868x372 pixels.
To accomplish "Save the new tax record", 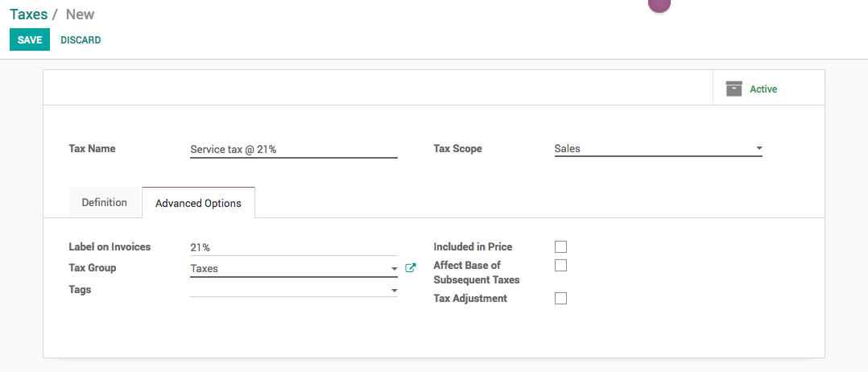I will coord(30,40).
